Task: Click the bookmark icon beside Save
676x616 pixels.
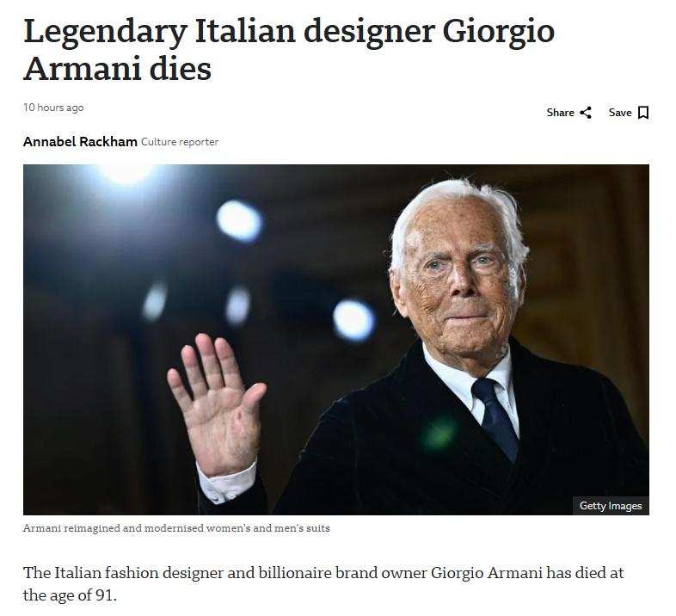Action: 643,113
